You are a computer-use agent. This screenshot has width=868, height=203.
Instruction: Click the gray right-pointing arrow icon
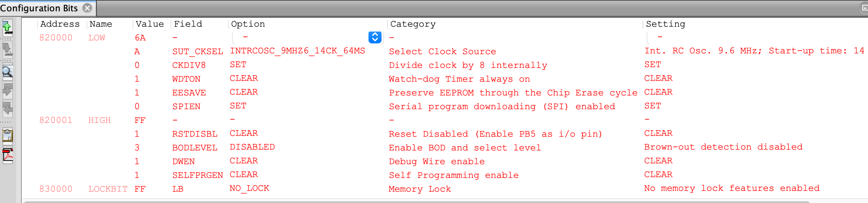point(7,90)
